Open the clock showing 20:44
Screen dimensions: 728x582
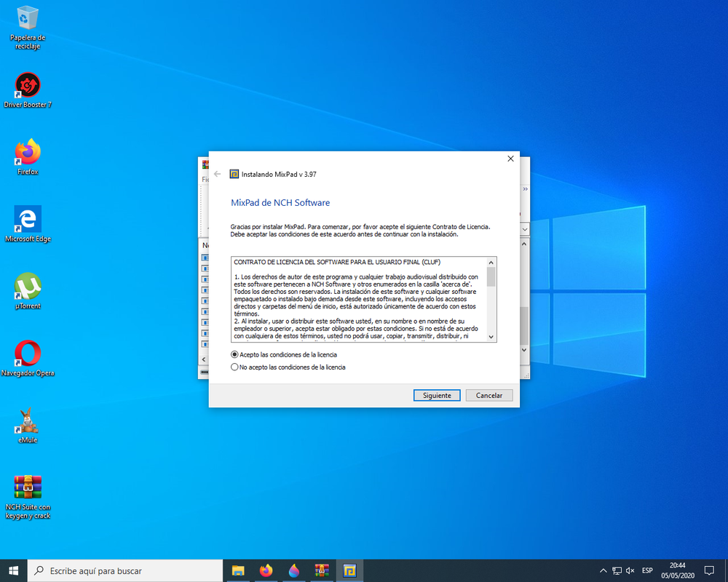coord(678,571)
